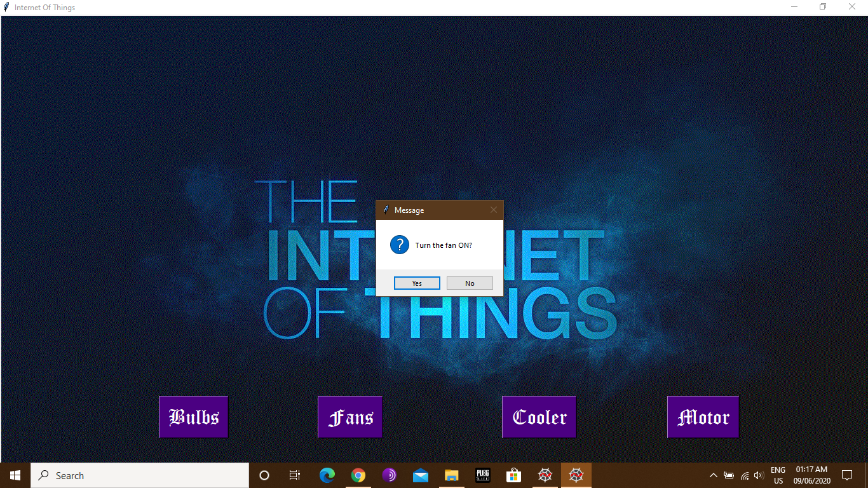Viewport: 868px width, 488px height.
Task: Open Microsoft Store from taskbar
Action: coord(513,475)
